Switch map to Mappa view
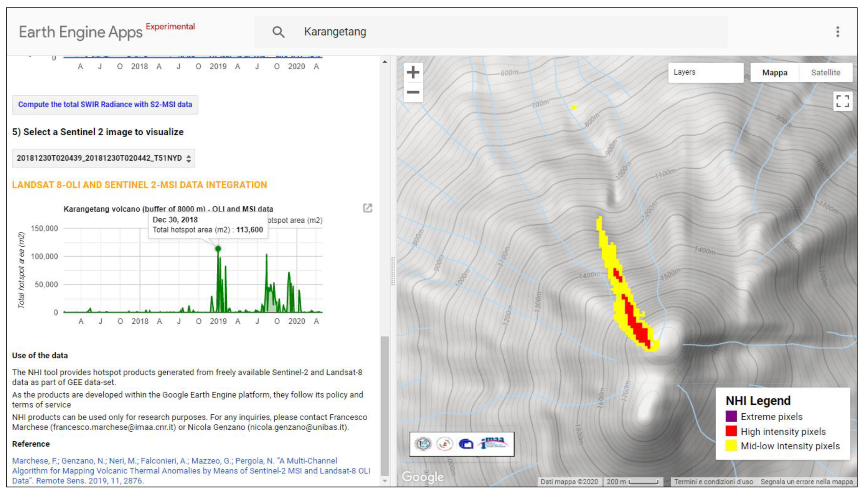The width and height of the screenshot is (868, 497). click(774, 72)
